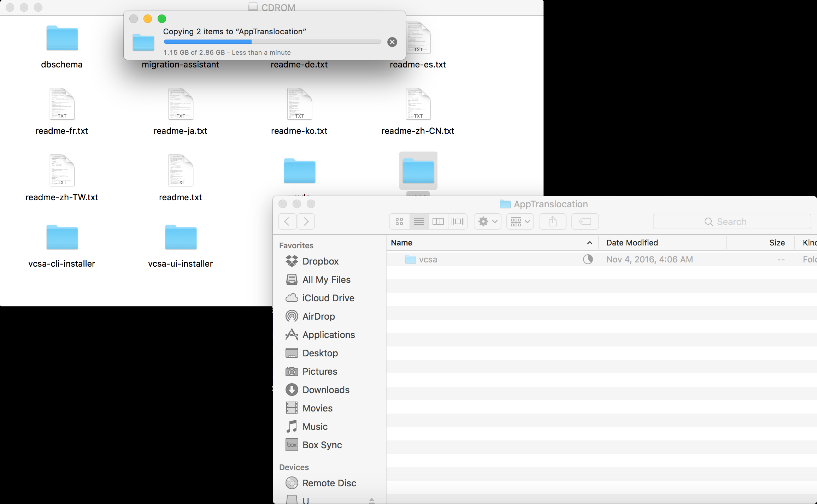Viewport: 817px width, 504px height.
Task: Open Dropbox from the Favorites sidebar
Action: 320,261
